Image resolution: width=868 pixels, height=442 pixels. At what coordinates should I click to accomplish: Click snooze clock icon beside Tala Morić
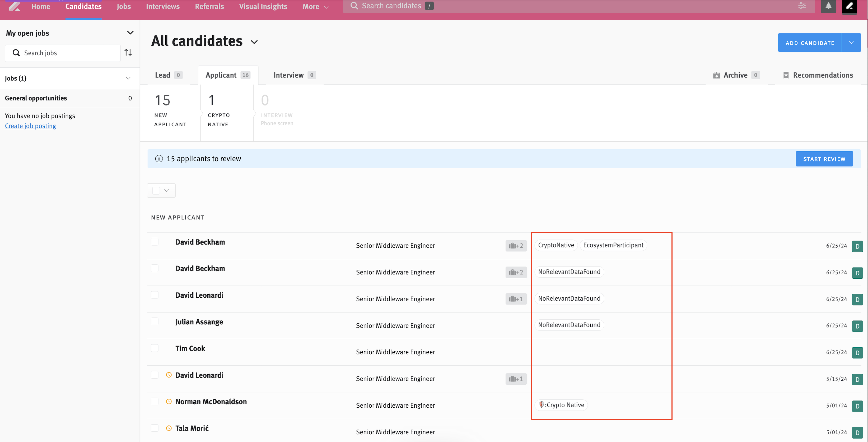tap(169, 428)
